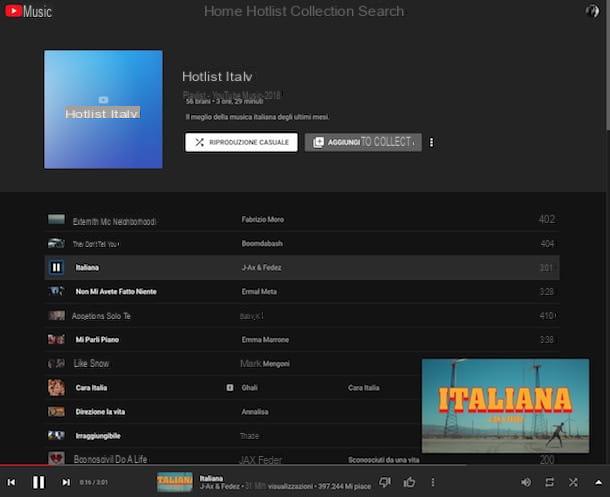Image resolution: width=610 pixels, height=497 pixels.
Task: Click the Like Snow thumbnail
Action: [56, 363]
